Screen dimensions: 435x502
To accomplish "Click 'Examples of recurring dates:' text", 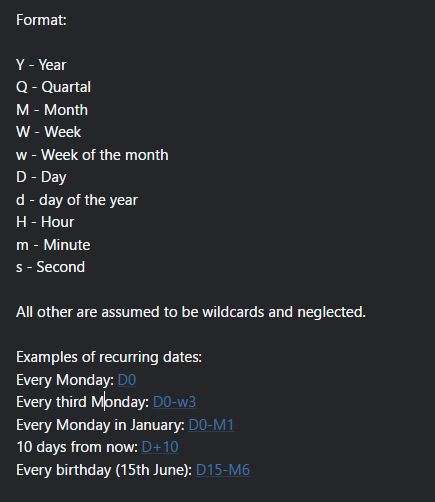I will point(109,357).
